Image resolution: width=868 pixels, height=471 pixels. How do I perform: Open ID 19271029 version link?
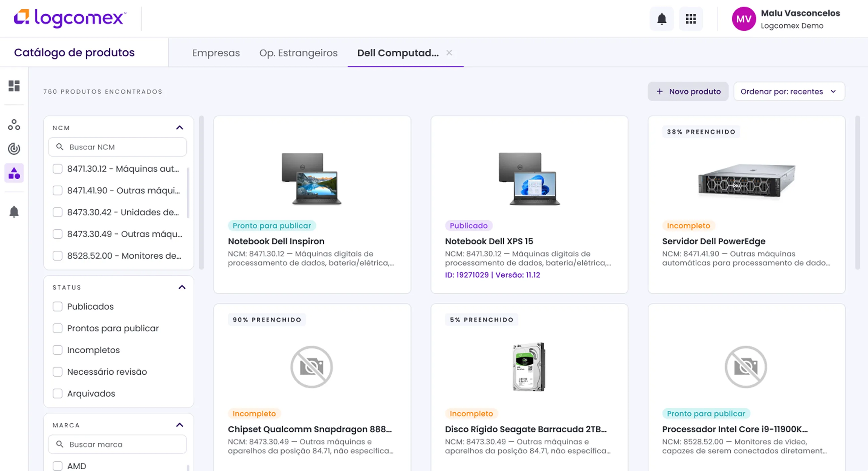(492, 275)
